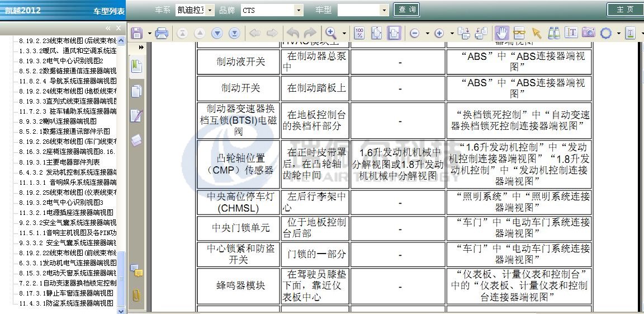Image resolution: width=644 pixels, height=314 pixels.
Task: Set zoom to 100% actual size
Action: coord(359,33)
